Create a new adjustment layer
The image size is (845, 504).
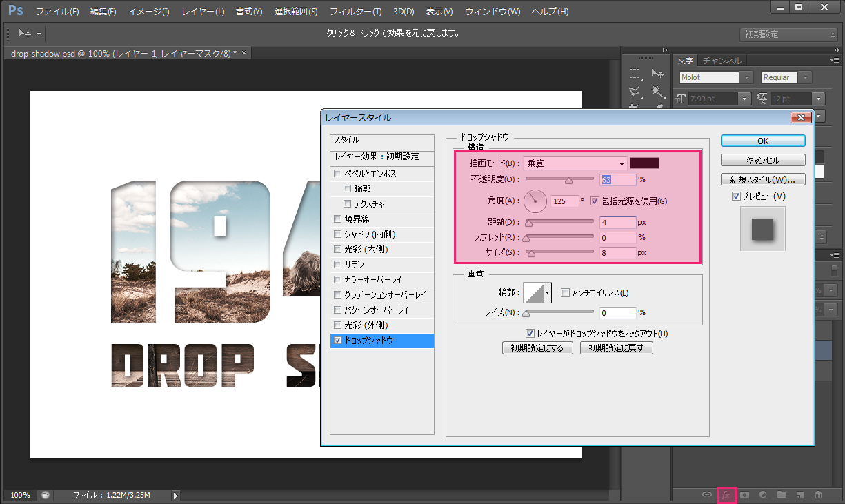(x=763, y=494)
